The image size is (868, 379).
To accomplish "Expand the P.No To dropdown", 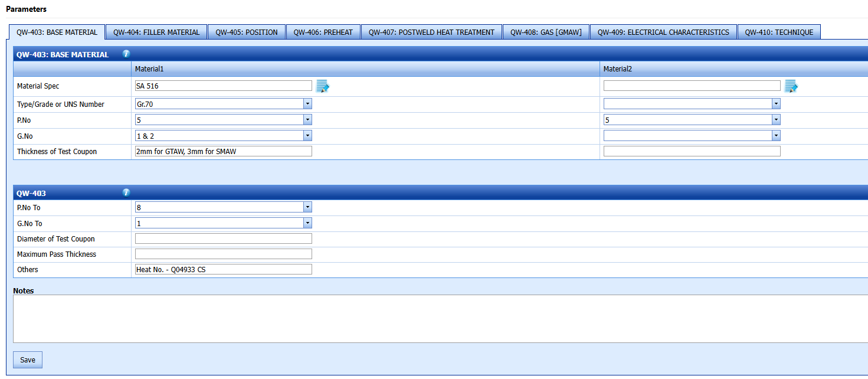I will pyautogui.click(x=307, y=207).
